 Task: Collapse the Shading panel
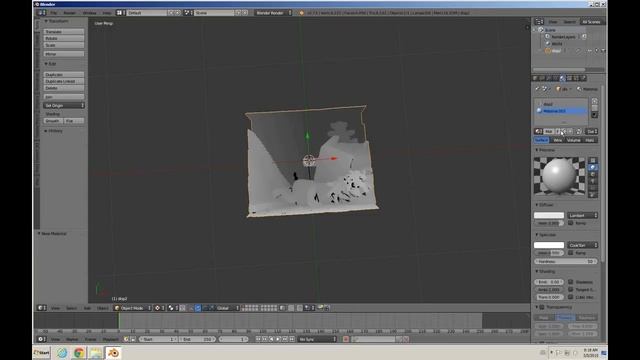point(545,271)
